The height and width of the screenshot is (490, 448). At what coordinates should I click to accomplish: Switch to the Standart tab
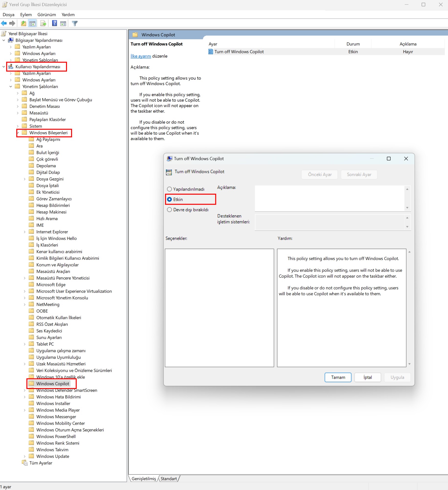coord(169,479)
